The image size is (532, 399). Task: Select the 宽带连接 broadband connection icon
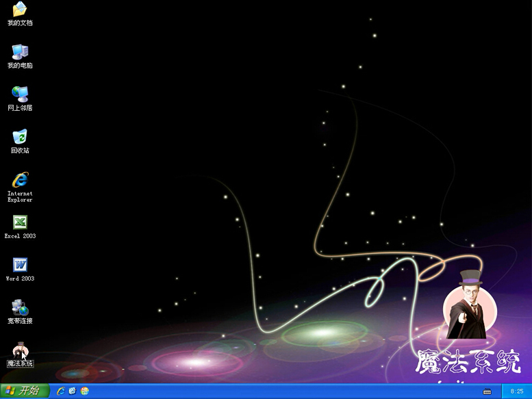[x=20, y=312]
